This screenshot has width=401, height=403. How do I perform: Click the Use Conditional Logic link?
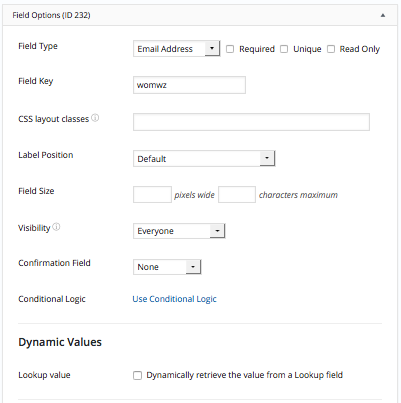(x=174, y=299)
